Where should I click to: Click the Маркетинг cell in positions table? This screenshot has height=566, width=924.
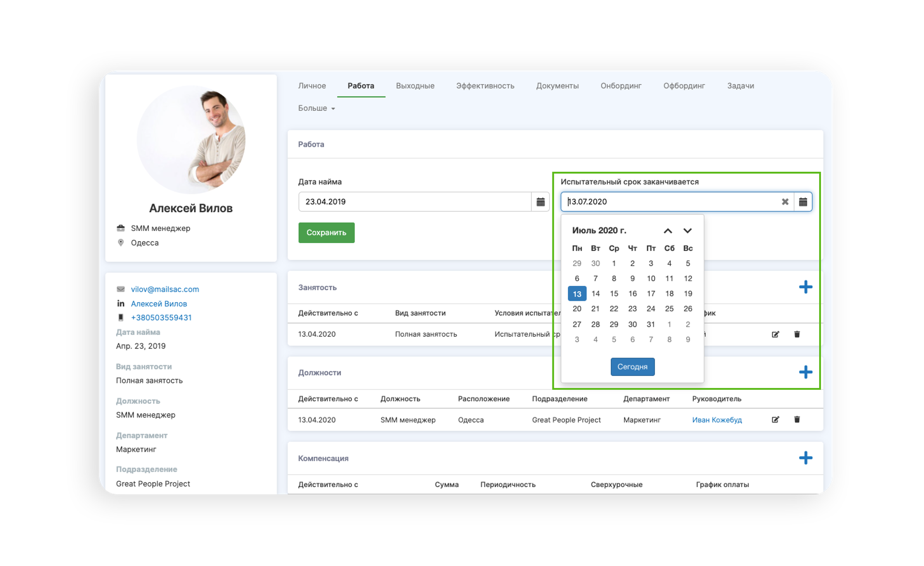[642, 420]
